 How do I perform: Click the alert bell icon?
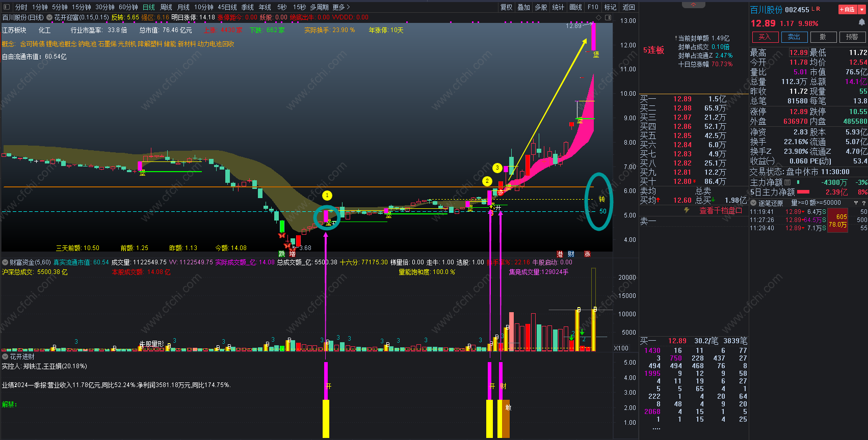(862, 22)
